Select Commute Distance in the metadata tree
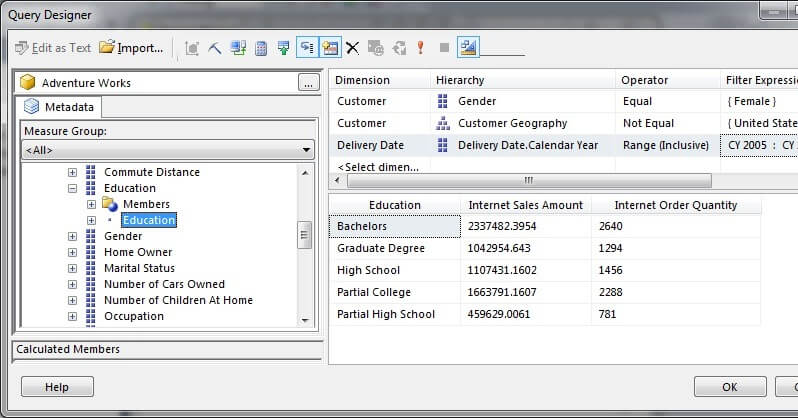The height and width of the screenshot is (418, 798). point(152,172)
